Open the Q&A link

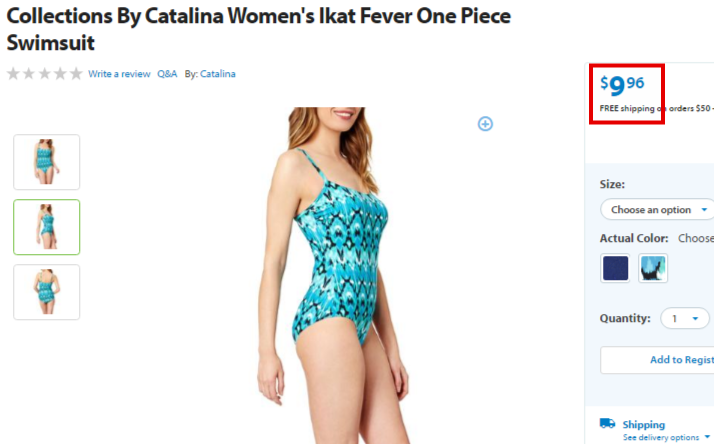coord(167,74)
